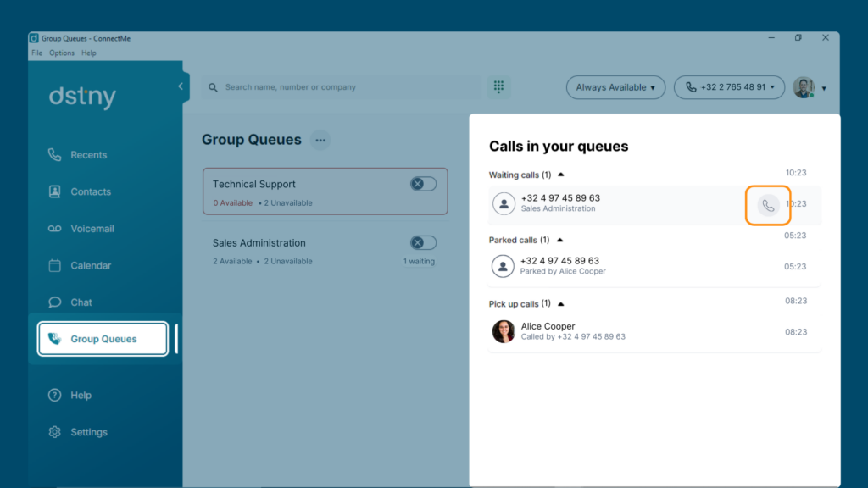The image size is (868, 488).
Task: Click the 'Calls in your queues' heading
Action: [x=559, y=146]
